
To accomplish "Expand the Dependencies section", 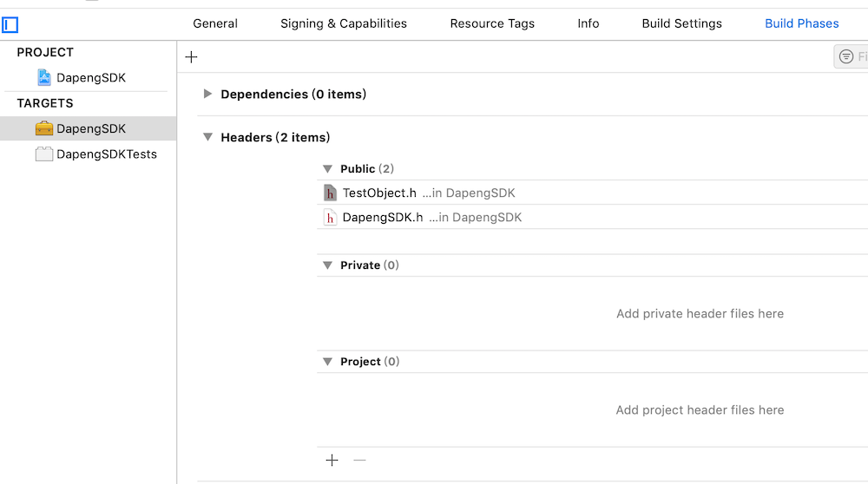I will click(207, 94).
